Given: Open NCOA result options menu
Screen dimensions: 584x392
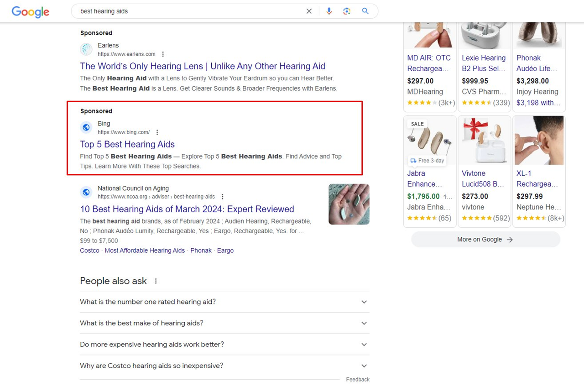Looking at the screenshot, I should [222, 197].
